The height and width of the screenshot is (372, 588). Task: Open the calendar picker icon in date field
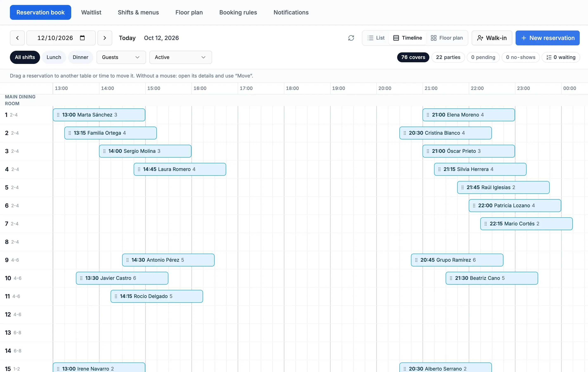[82, 38]
